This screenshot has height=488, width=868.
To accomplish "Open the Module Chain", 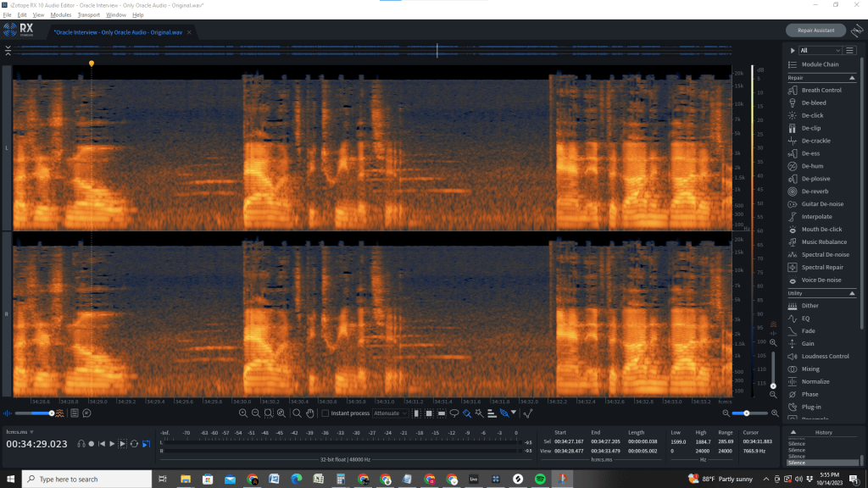I will tap(820, 64).
